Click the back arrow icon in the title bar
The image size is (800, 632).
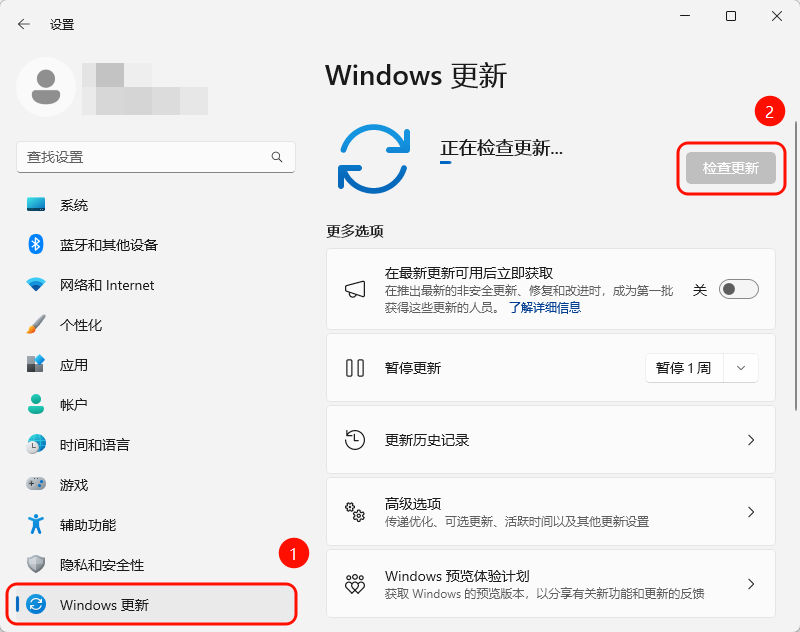(23, 24)
